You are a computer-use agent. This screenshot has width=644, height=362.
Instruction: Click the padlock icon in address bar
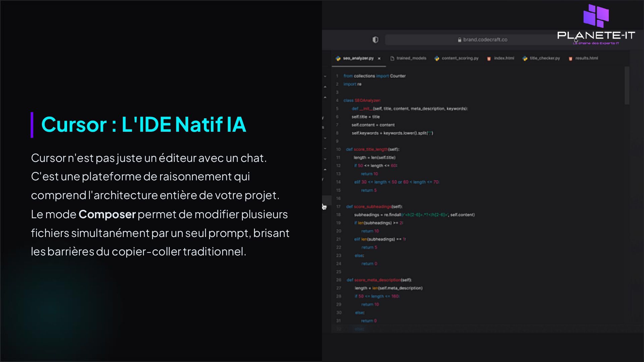pyautogui.click(x=460, y=40)
